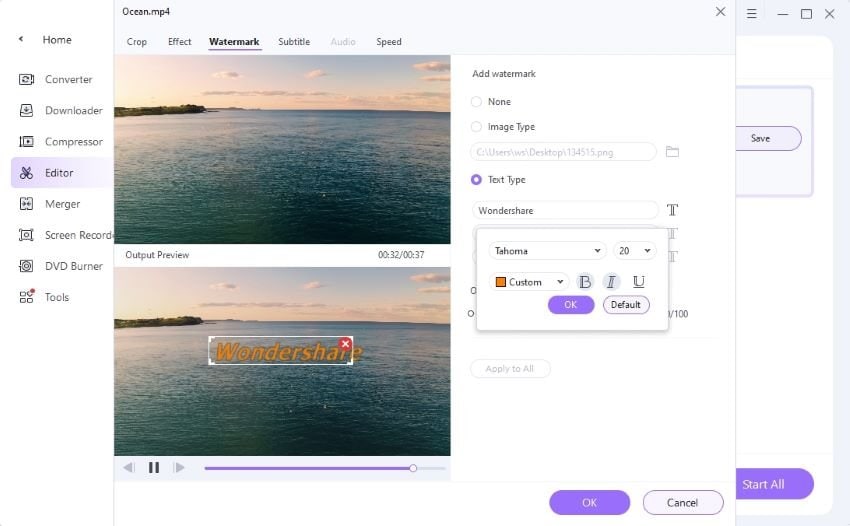Image resolution: width=850 pixels, height=526 pixels.
Task: Open the DVD Burner icon
Action: tap(26, 266)
